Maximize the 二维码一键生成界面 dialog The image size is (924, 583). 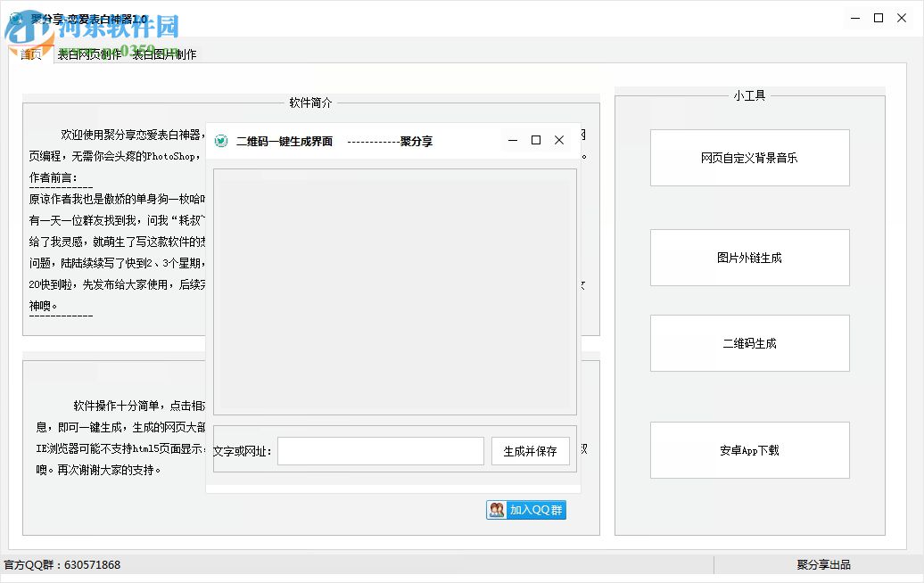pyautogui.click(x=535, y=140)
